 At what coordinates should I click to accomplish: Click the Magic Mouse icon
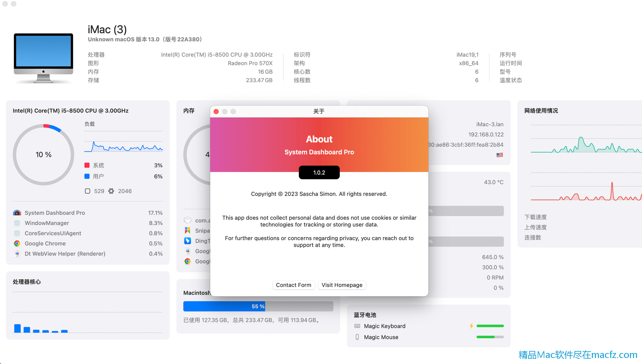click(x=357, y=337)
